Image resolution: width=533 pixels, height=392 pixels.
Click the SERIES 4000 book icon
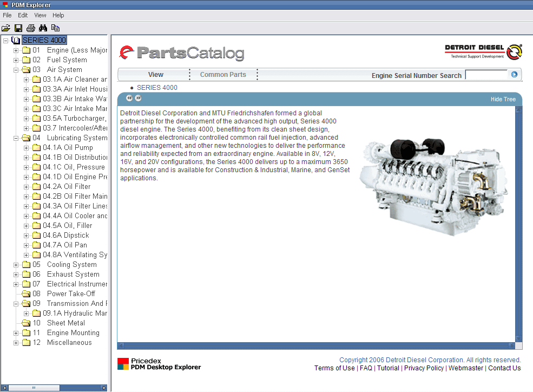16,41
